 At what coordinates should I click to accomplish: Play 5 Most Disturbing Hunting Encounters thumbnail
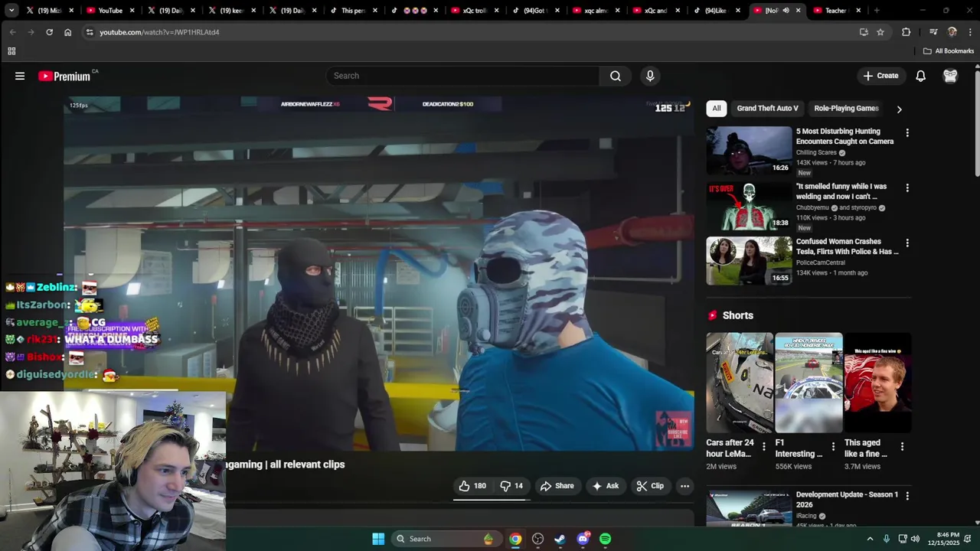tap(749, 151)
